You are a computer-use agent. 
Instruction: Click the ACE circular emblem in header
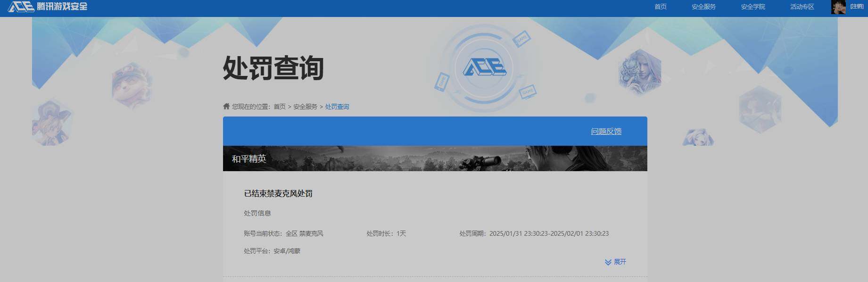coord(484,69)
